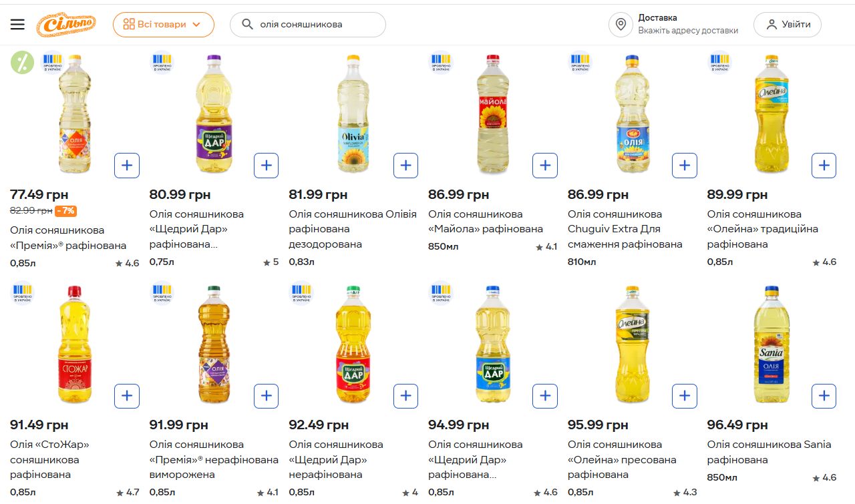Screen dimensions: 855x504
Task: Add Олівія oil to cart
Action: (405, 166)
